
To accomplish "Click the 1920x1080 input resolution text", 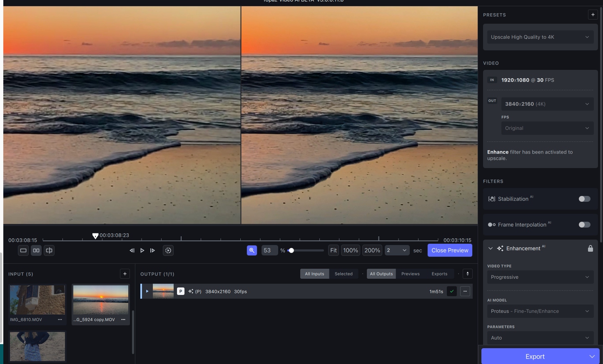I will 515,80.
